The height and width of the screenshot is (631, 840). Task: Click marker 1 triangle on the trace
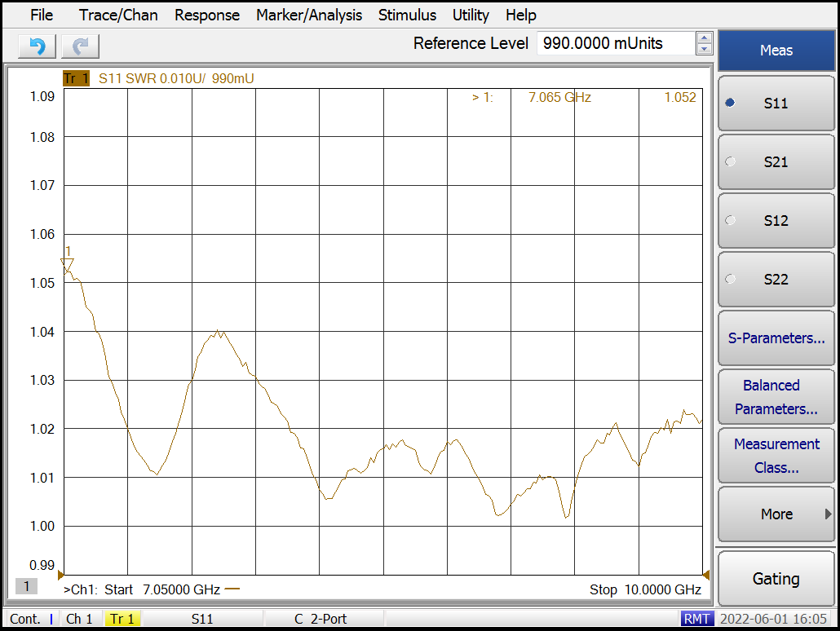pos(68,264)
